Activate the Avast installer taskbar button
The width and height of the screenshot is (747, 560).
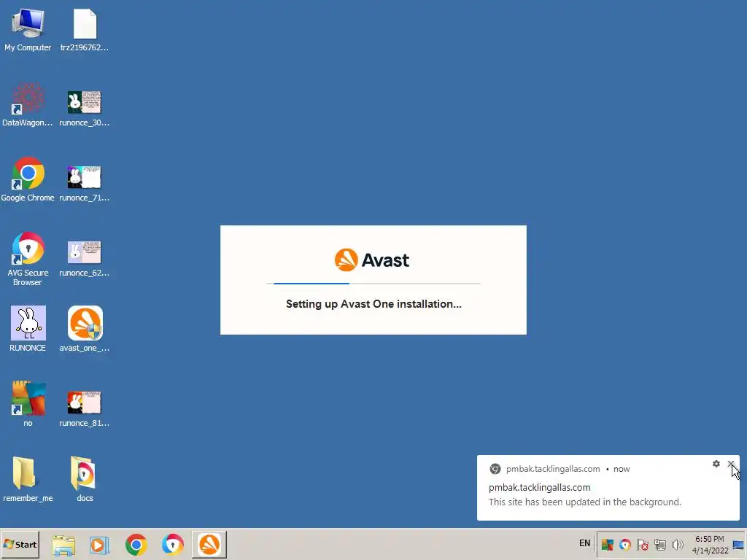pos(209,544)
